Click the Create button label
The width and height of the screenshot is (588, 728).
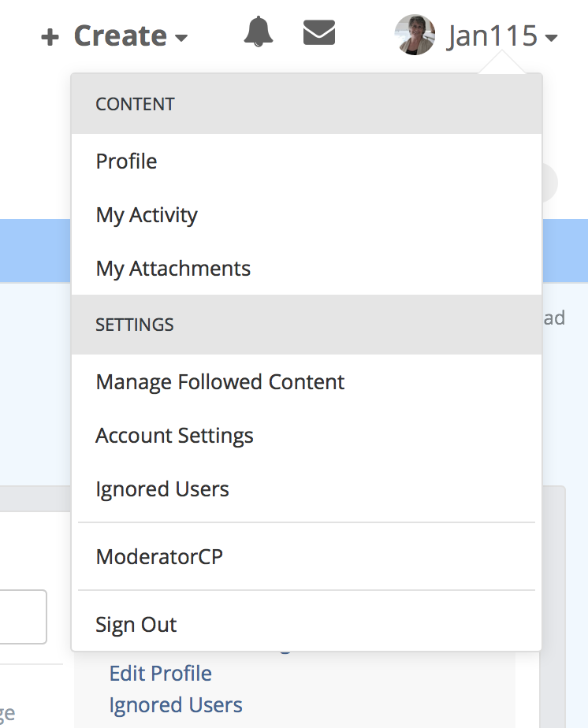pyautogui.click(x=120, y=36)
